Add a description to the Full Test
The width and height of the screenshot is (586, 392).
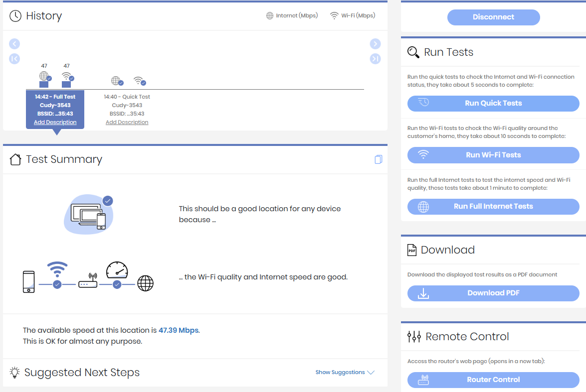pos(55,122)
